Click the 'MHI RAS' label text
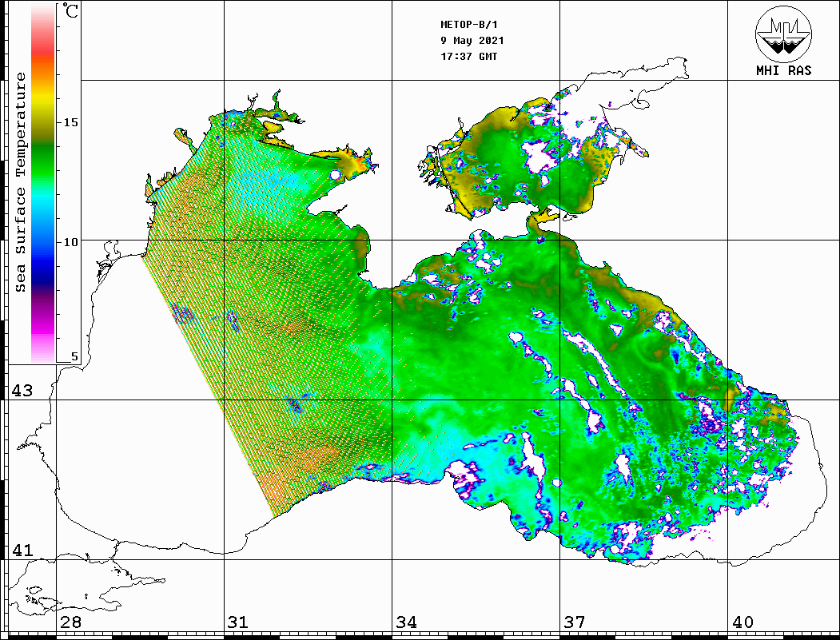Screen dimensions: 840x640 pos(783,70)
